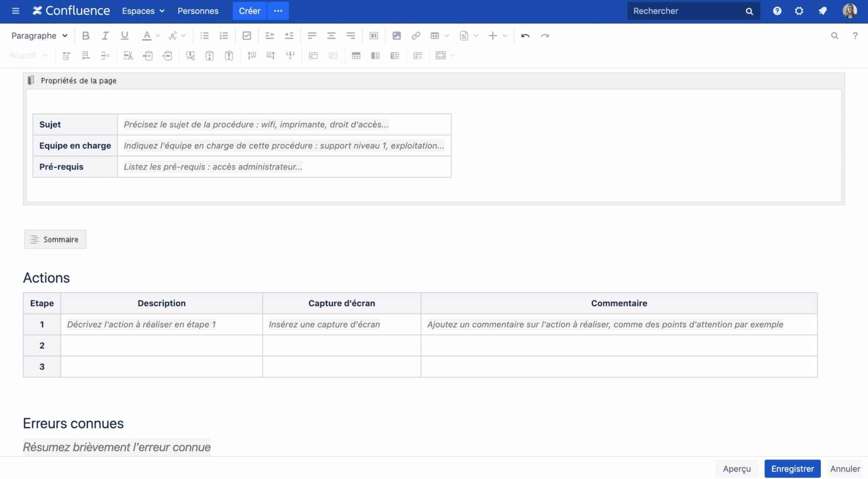This screenshot has width=868, height=479.
Task: Cut the table row
Action: tap(128, 55)
